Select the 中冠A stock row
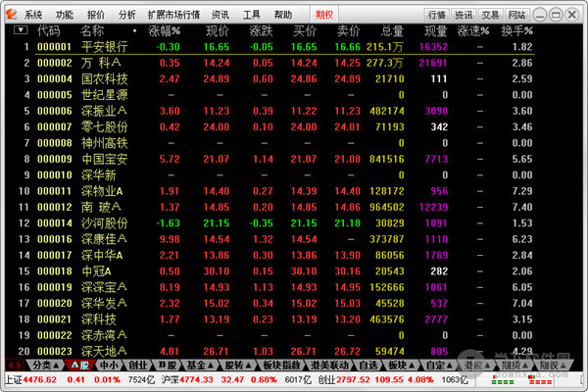Viewport: 588px width, 392px height. pyautogui.click(x=277, y=271)
